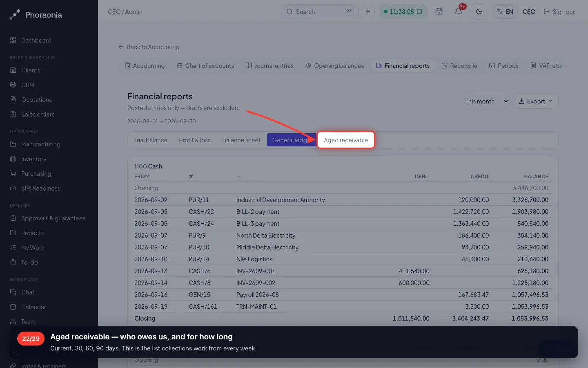Open the top bar calendar icon
This screenshot has height=368, width=588.
click(x=439, y=11)
